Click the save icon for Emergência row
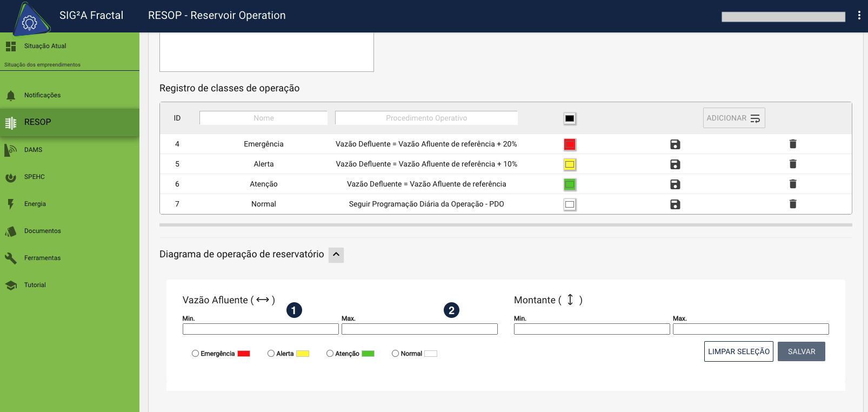 pyautogui.click(x=675, y=144)
